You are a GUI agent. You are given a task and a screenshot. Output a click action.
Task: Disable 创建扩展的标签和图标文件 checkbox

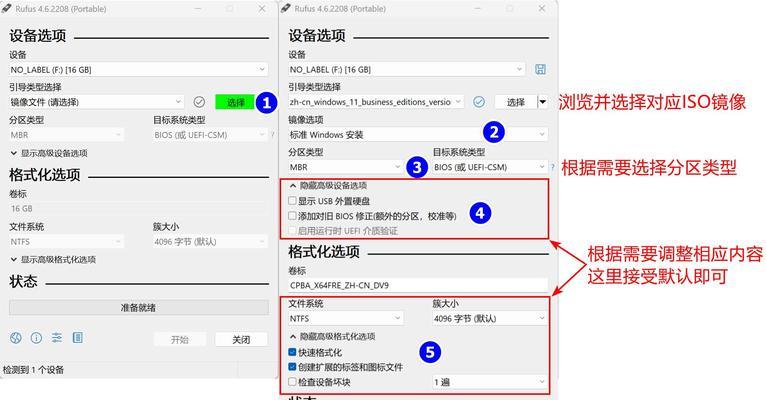click(292, 367)
